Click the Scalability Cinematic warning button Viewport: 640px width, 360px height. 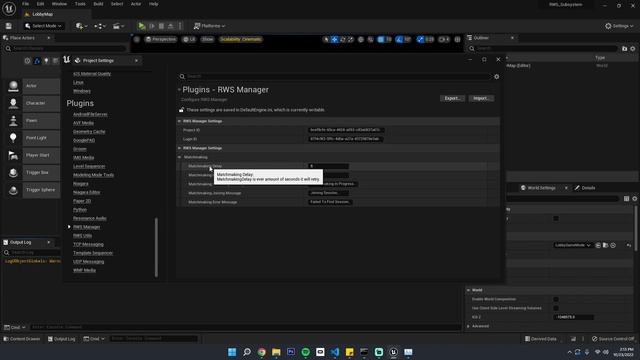tap(241, 39)
